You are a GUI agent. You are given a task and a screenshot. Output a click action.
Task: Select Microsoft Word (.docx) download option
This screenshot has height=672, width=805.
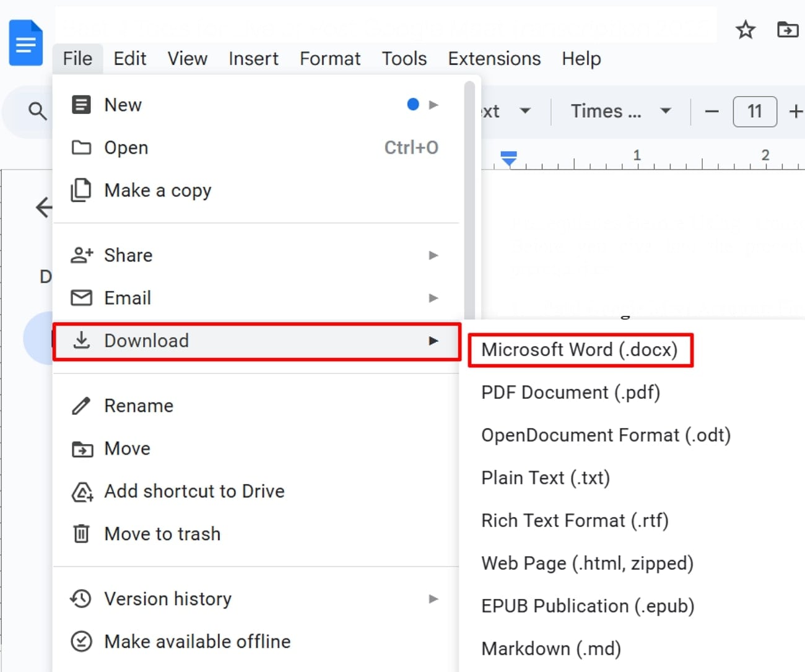(580, 349)
